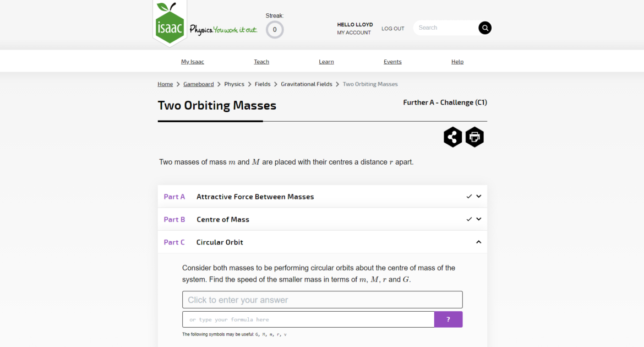The image size is (644, 347).
Task: Click the Isaac Physics apple logo
Action: [170, 23]
